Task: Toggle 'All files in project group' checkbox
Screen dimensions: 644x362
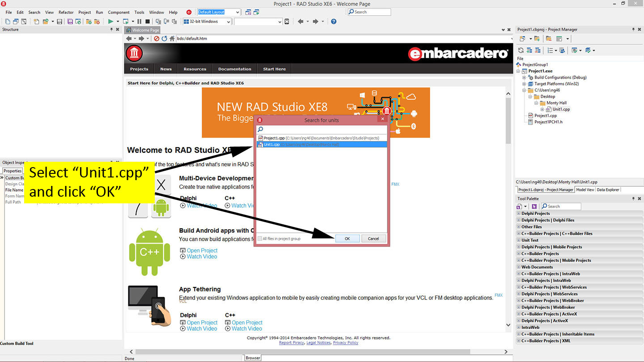Action: [x=259, y=239]
